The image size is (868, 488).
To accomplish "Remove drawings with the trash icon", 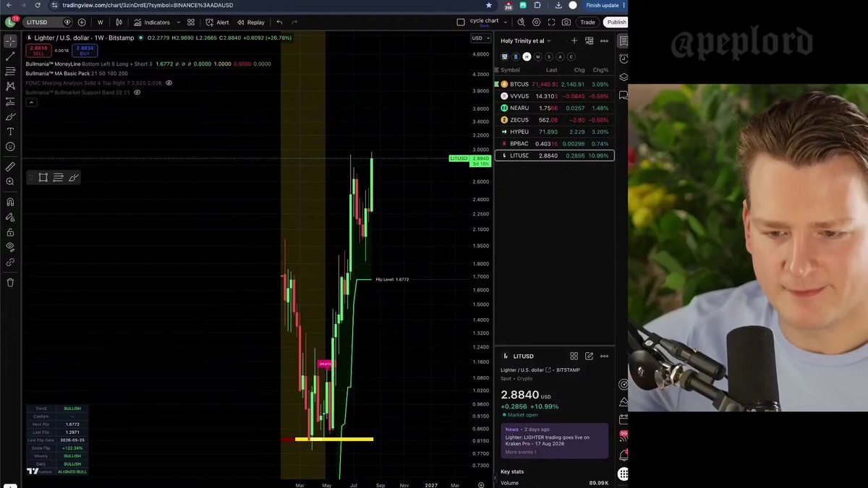I will [10, 282].
